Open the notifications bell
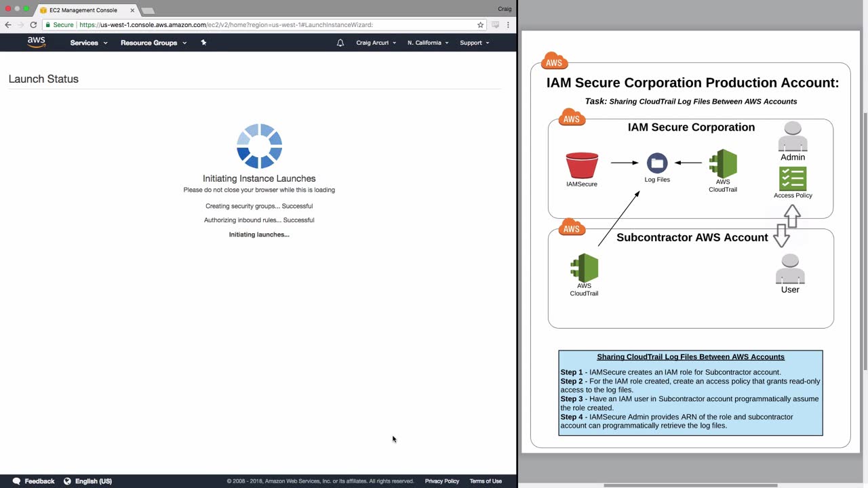This screenshot has width=868, height=488. (340, 43)
